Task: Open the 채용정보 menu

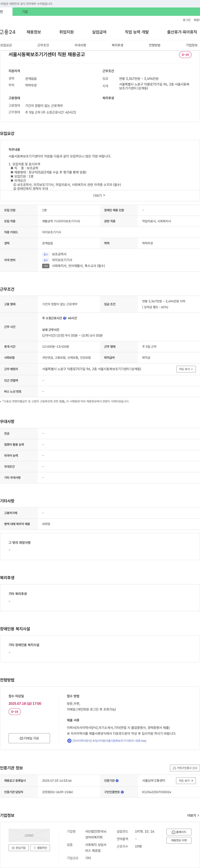Action: point(34,32)
